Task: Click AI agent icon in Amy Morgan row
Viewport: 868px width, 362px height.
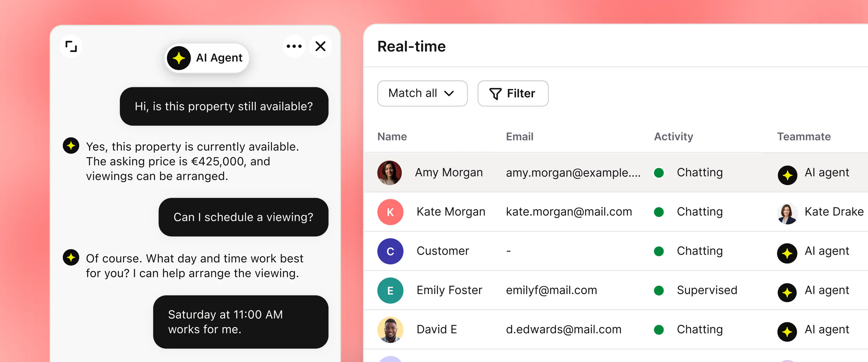Action: [787, 175]
